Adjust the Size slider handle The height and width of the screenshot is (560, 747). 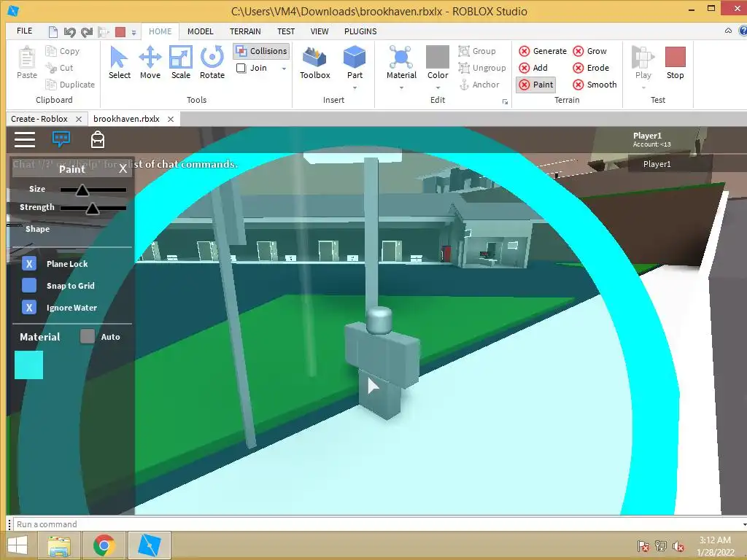tap(82, 190)
